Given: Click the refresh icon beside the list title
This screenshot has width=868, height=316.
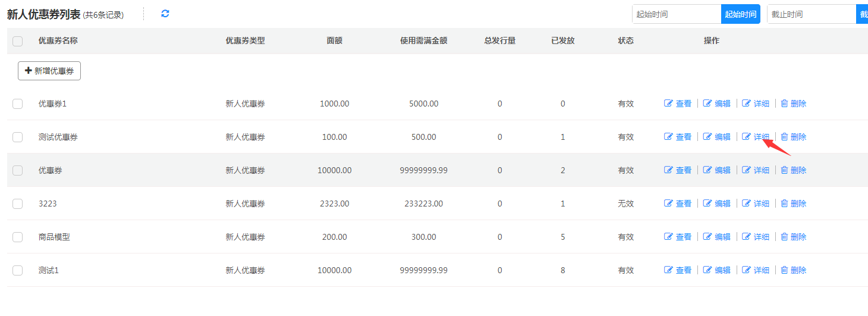Looking at the screenshot, I should click(x=165, y=14).
